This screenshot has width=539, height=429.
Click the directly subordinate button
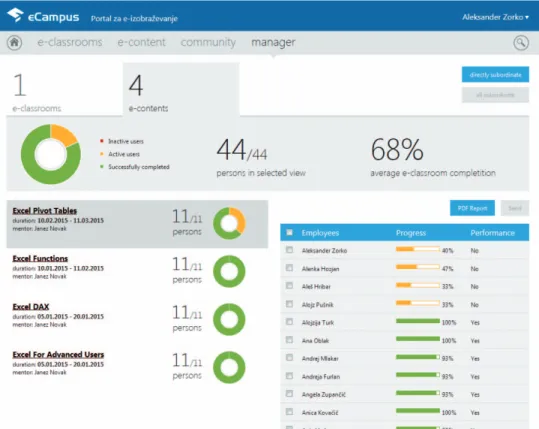pos(495,75)
